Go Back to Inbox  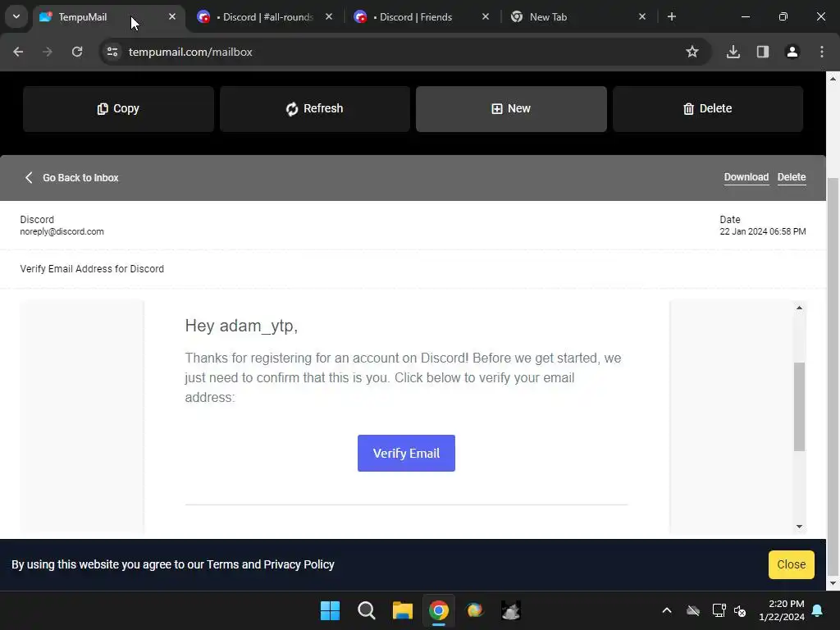pos(72,177)
